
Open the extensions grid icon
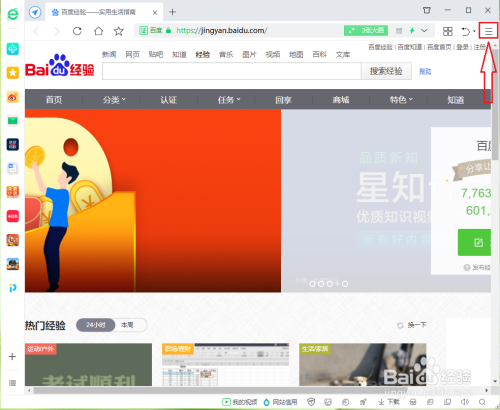tap(447, 31)
